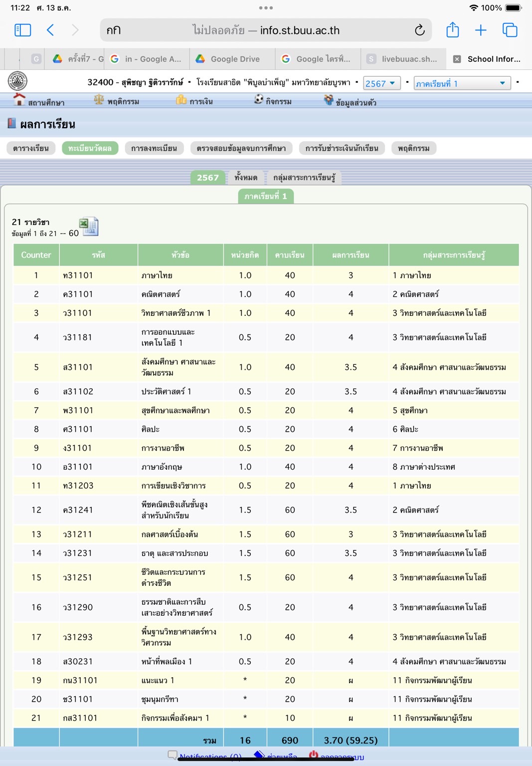This screenshot has height=766, width=532.
Task: Click subject สุขศึกษาและพลศึกษา
Action: pos(176,411)
